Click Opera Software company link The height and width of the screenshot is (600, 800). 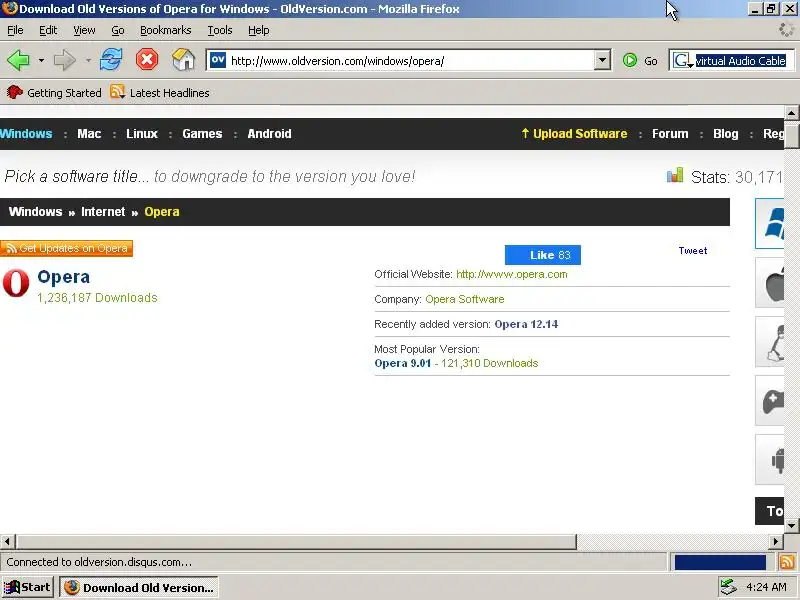465,299
